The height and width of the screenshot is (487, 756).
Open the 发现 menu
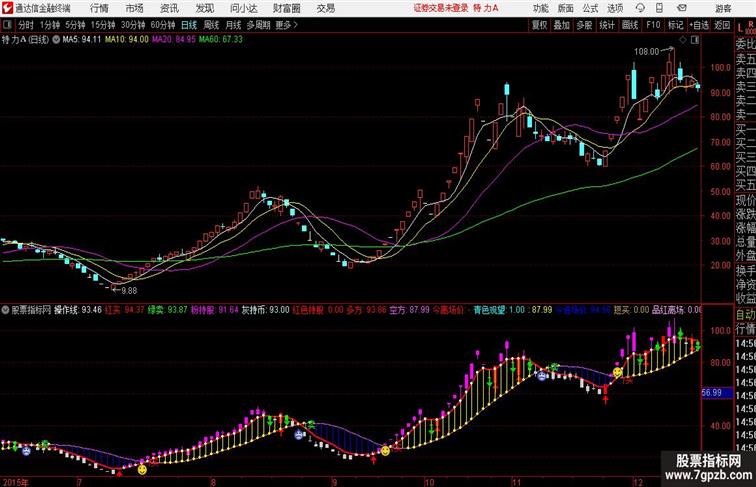point(204,8)
